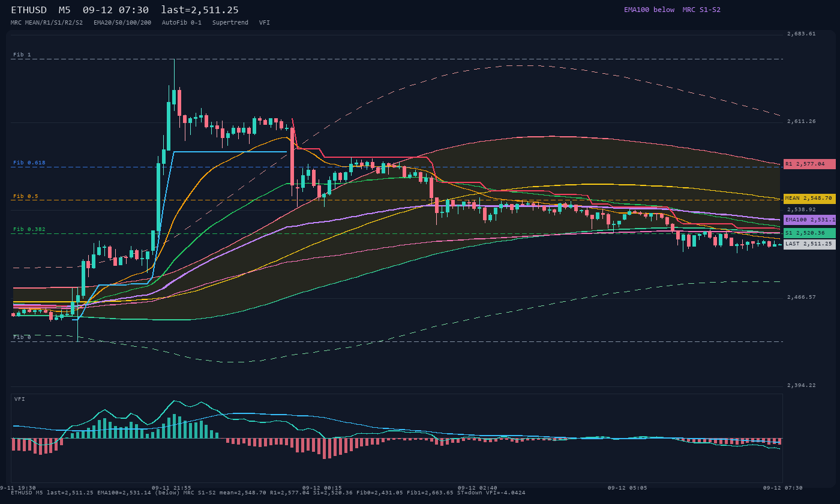Click "EMA100=2,531.14" in the footer status line
Screen dimensions: 840x504
(124, 493)
